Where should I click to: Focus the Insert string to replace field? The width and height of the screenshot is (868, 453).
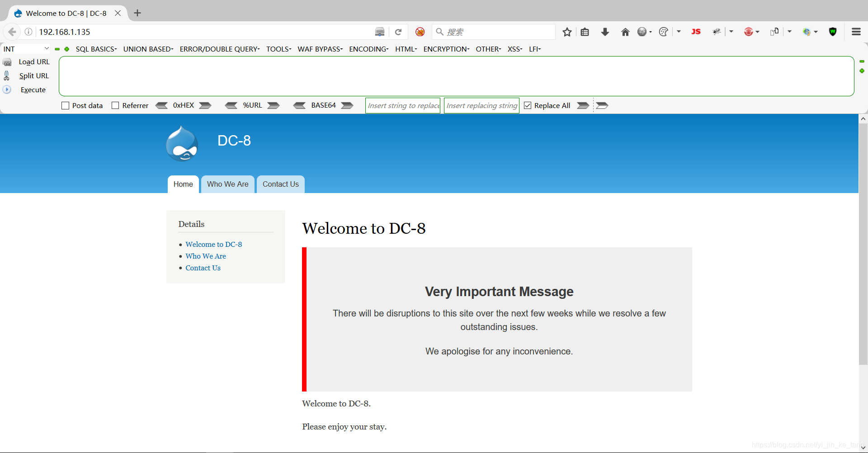coord(403,105)
